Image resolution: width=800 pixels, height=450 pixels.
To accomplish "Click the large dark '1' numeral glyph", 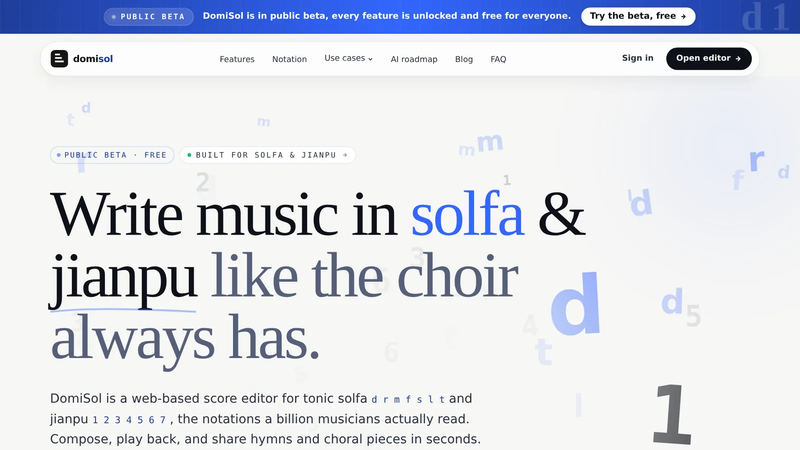I will click(673, 414).
